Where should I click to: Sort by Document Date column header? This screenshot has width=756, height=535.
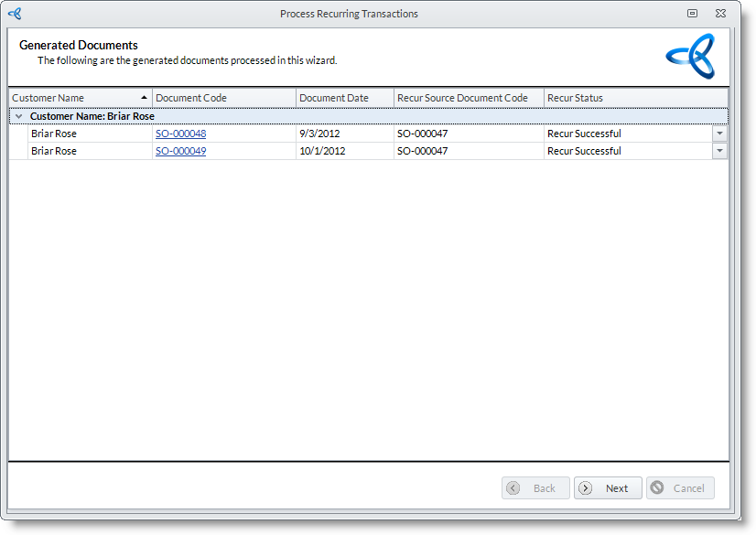345,98
